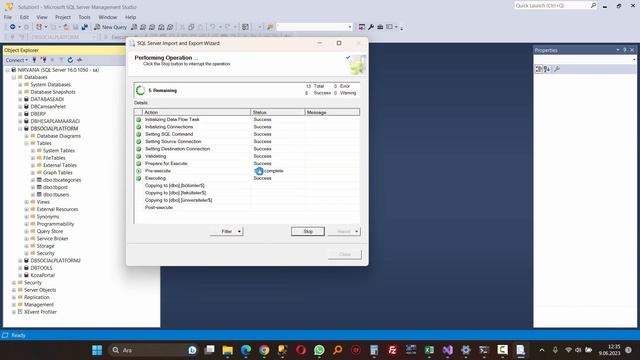Select the dbo.tbpost table
Image resolution: width=640 pixels, height=360 pixels.
(x=56, y=187)
